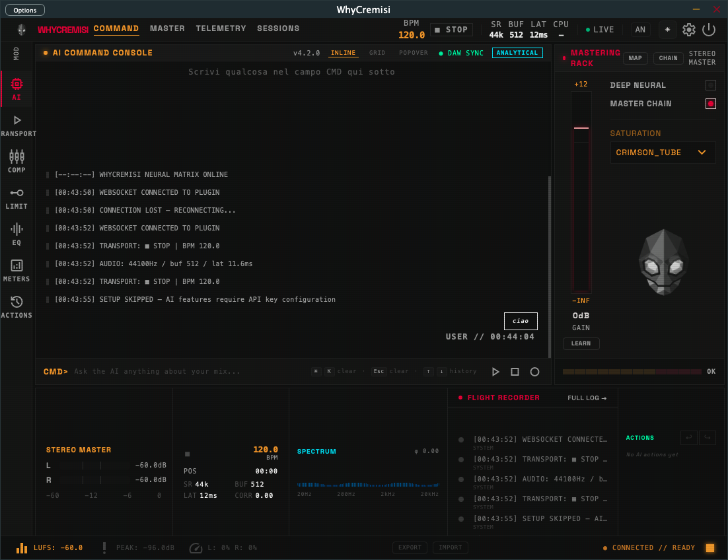This screenshot has height=560, width=728.
Task: Open the MAP view in Mastering Rack
Action: click(x=635, y=58)
